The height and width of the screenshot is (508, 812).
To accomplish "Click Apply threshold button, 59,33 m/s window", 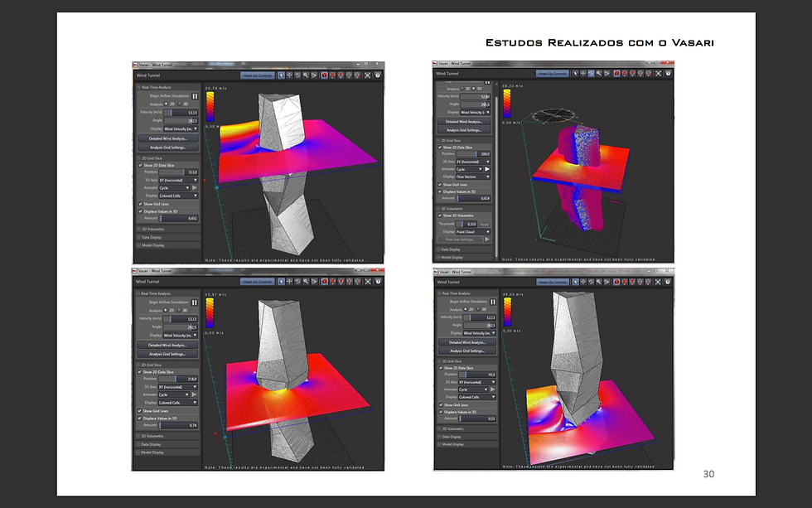I will pyautogui.click(x=484, y=225).
